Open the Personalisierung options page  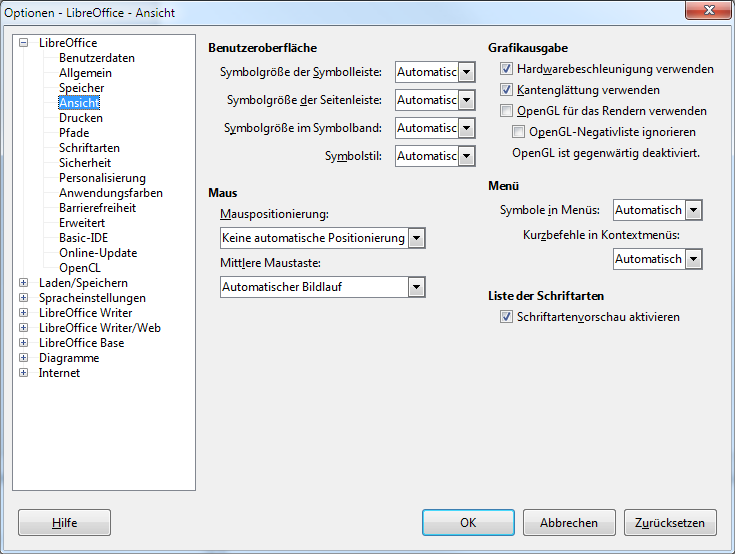(x=102, y=178)
